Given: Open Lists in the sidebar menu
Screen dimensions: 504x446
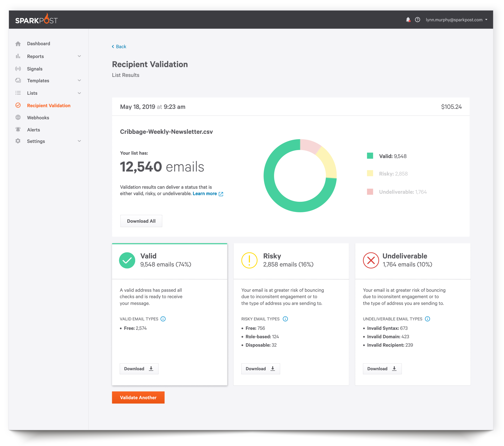Looking at the screenshot, I should coord(32,93).
